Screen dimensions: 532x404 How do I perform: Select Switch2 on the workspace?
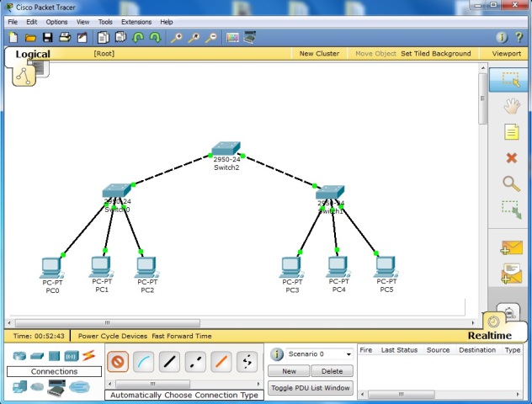[226, 151]
